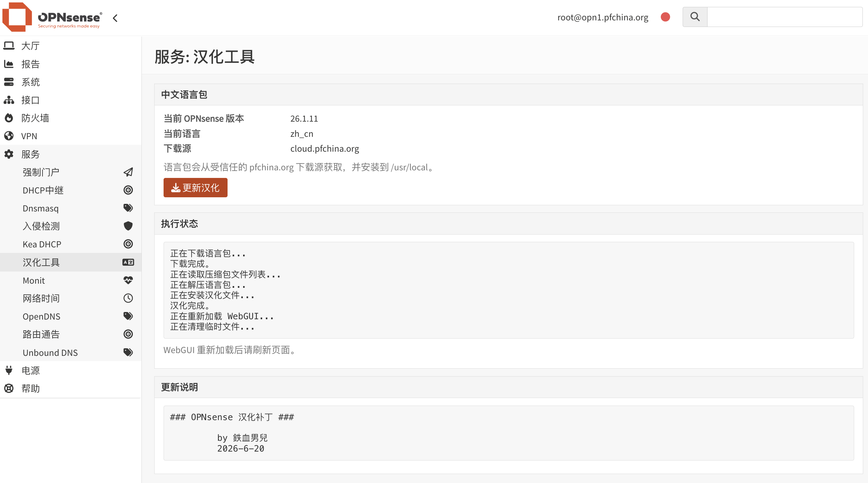This screenshot has width=868, height=483.
Task: Click the 服务 gear icon
Action: click(9, 154)
